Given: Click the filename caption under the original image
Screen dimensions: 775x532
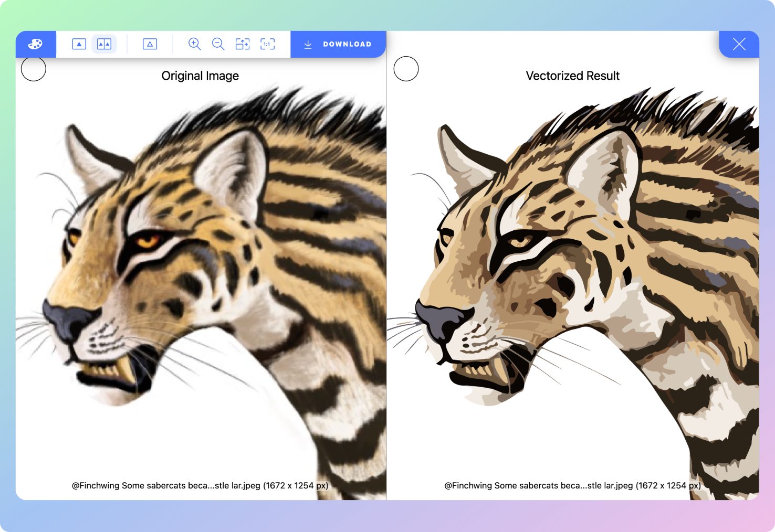Looking at the screenshot, I should [x=200, y=485].
